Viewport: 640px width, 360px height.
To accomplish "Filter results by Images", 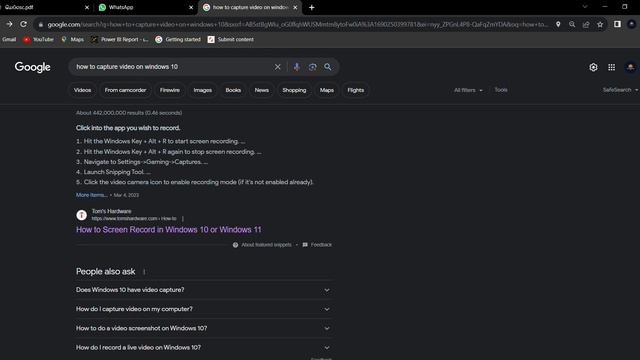I will point(203,90).
